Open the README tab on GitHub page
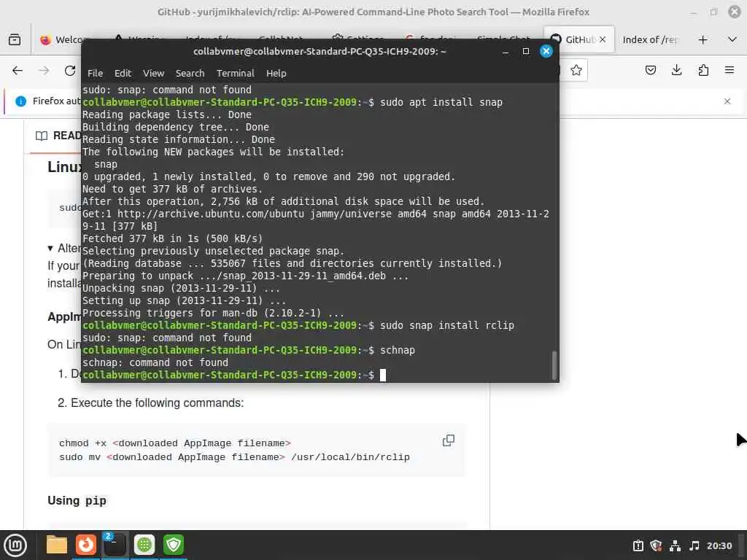Image resolution: width=747 pixels, height=560 pixels. pos(58,136)
